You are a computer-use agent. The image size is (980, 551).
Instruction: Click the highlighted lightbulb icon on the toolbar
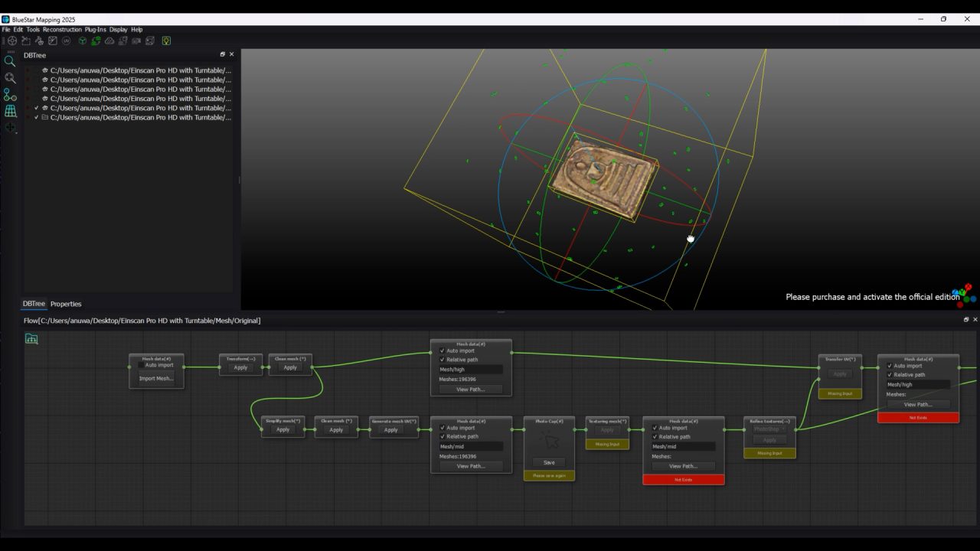[x=166, y=41]
